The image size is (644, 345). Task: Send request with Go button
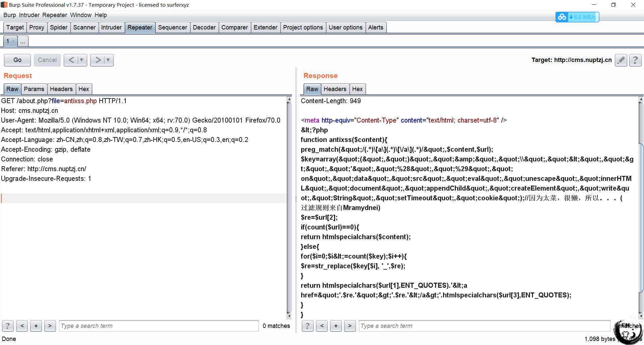click(x=17, y=60)
